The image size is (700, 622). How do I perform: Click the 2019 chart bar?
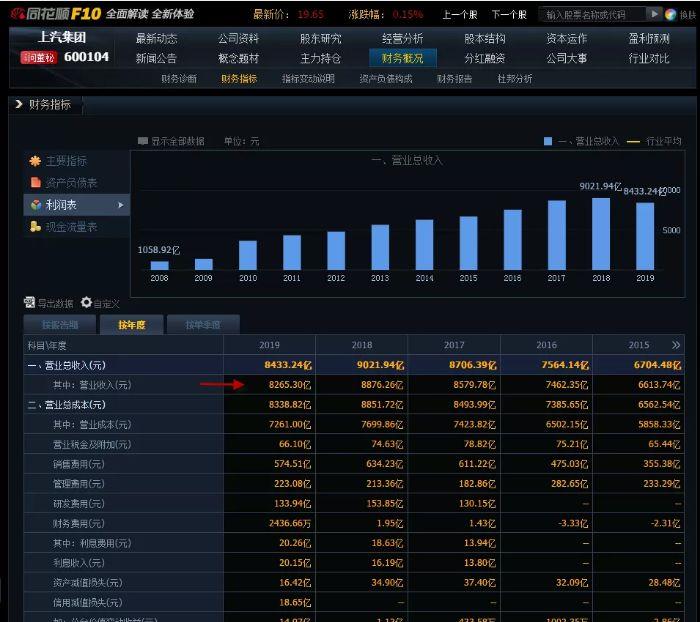[645, 236]
